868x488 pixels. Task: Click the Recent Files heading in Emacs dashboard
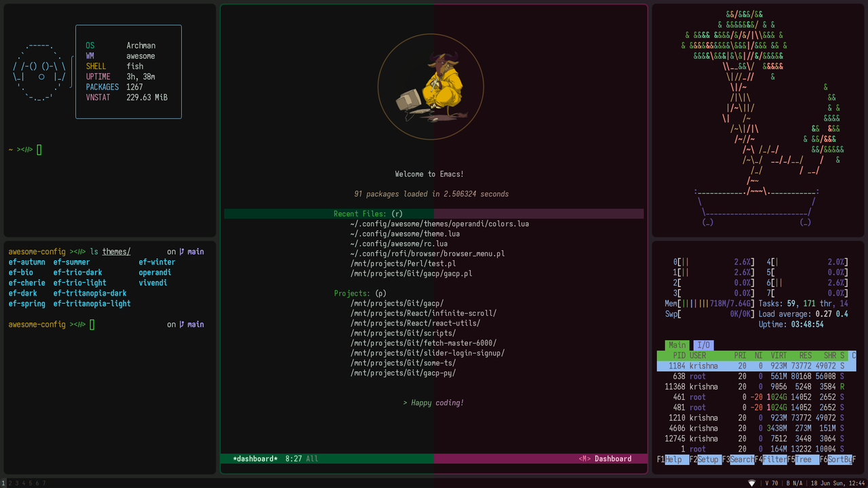[x=361, y=213]
